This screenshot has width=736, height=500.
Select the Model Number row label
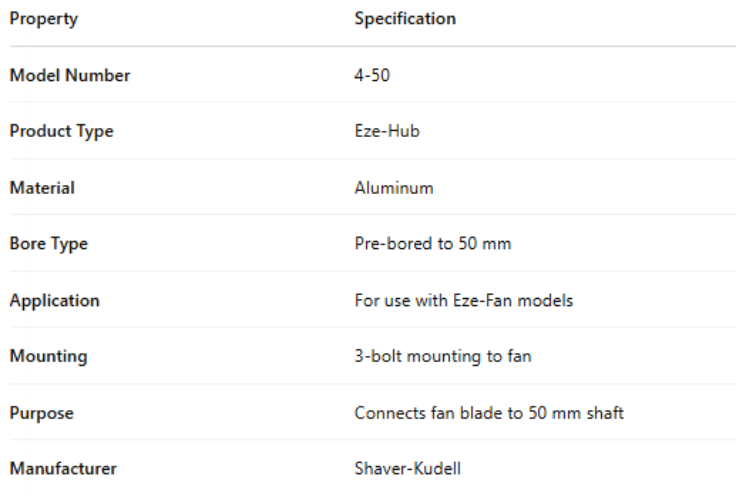click(70, 75)
